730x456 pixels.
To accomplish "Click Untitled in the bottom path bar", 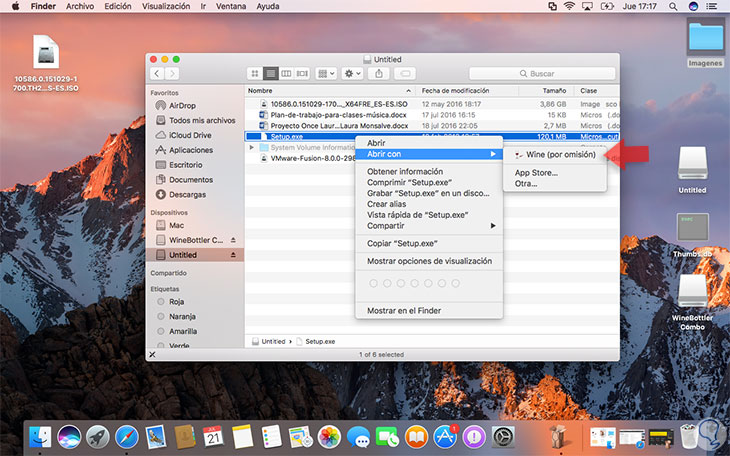I will [x=269, y=341].
